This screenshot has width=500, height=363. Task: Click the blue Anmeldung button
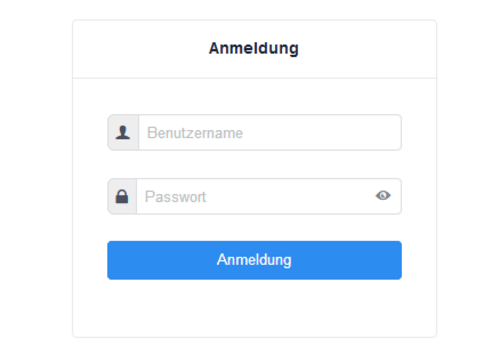click(254, 260)
